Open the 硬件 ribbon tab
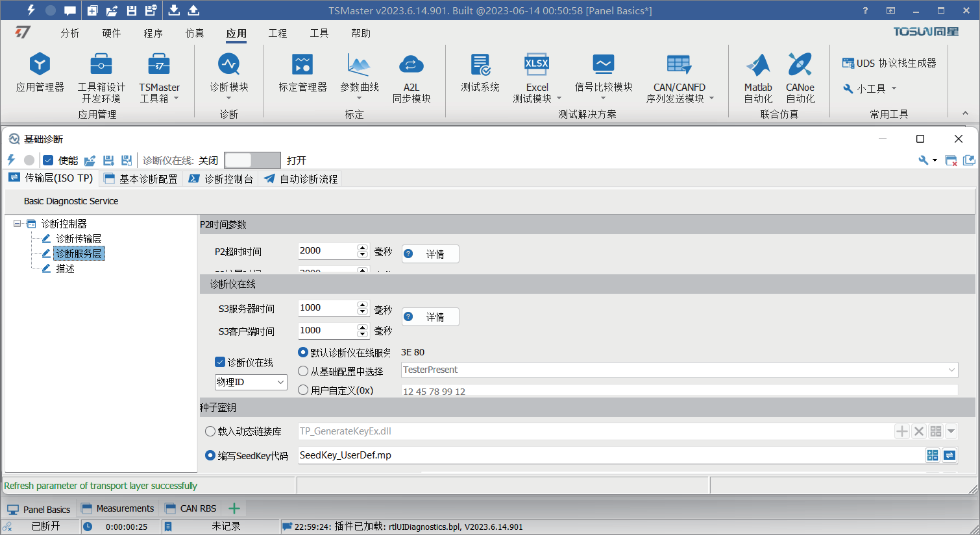 (112, 33)
